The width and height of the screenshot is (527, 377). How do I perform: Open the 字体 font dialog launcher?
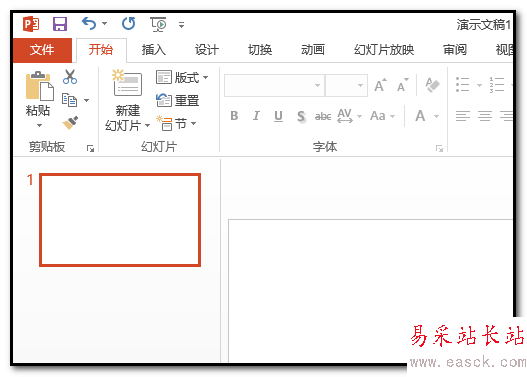coord(439,148)
